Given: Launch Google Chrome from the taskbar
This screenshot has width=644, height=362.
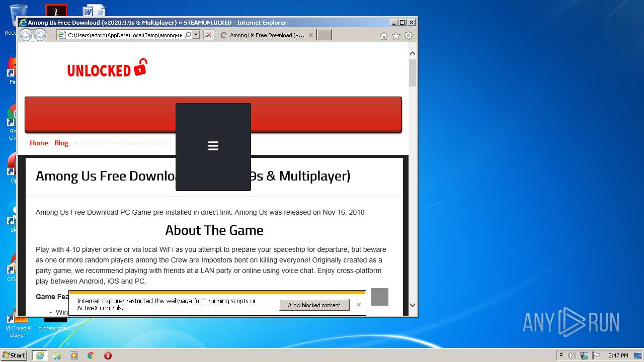Looking at the screenshot, I should point(91,355).
